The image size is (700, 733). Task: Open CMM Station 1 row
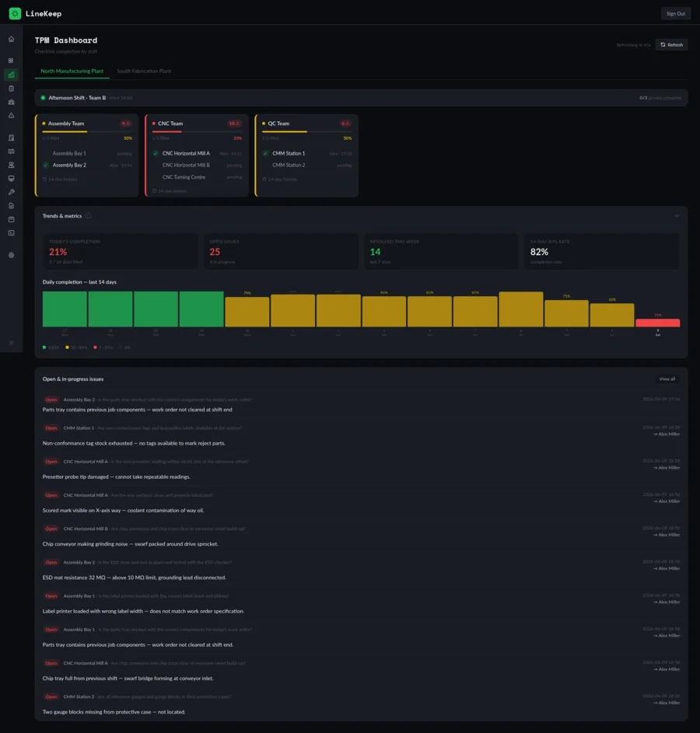tap(306, 153)
